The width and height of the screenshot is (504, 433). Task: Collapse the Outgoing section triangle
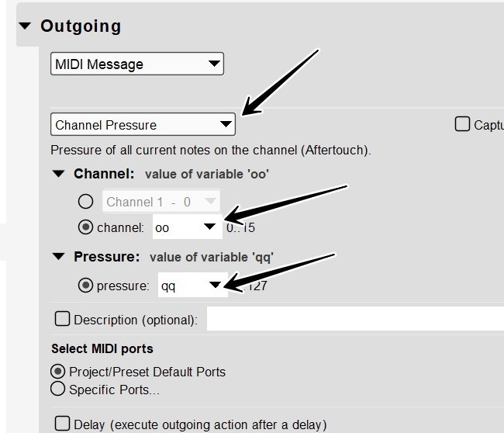click(26, 26)
